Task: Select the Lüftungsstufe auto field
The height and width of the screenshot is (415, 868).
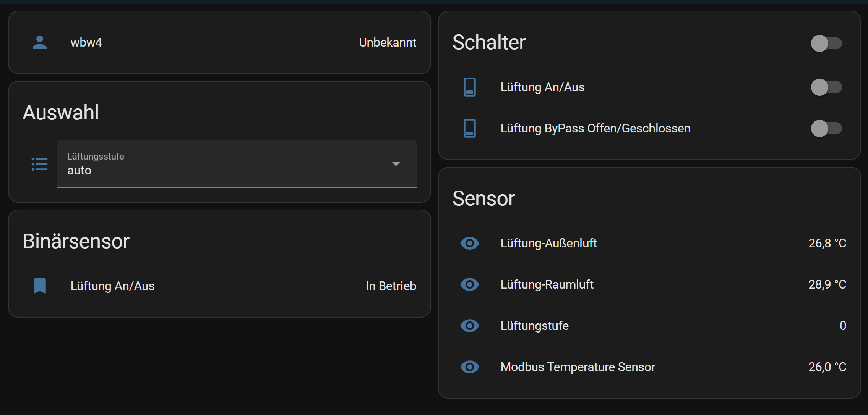Action: tap(237, 164)
